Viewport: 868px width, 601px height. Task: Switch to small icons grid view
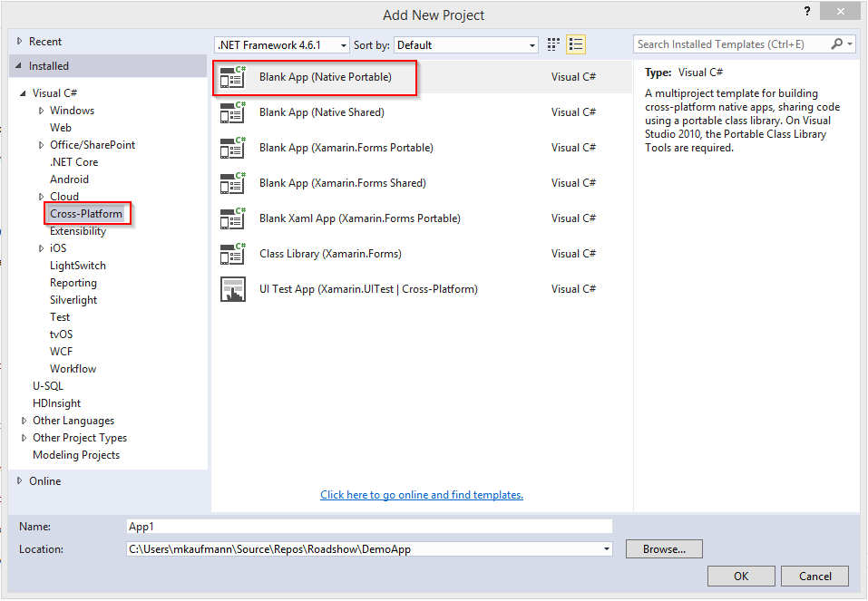pyautogui.click(x=554, y=44)
